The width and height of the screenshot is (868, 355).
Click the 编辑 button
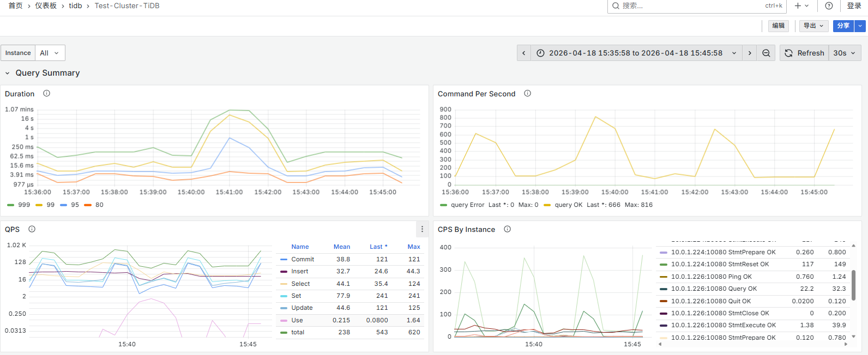[778, 26]
